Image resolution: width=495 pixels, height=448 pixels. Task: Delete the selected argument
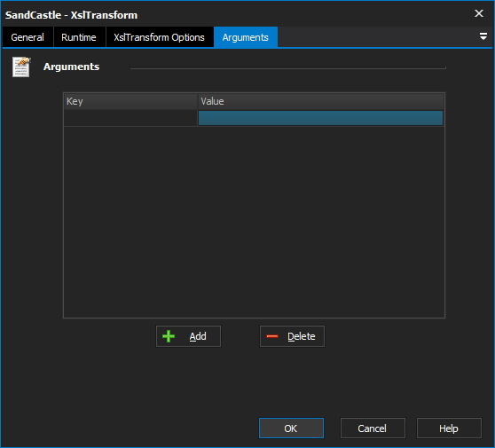292,336
